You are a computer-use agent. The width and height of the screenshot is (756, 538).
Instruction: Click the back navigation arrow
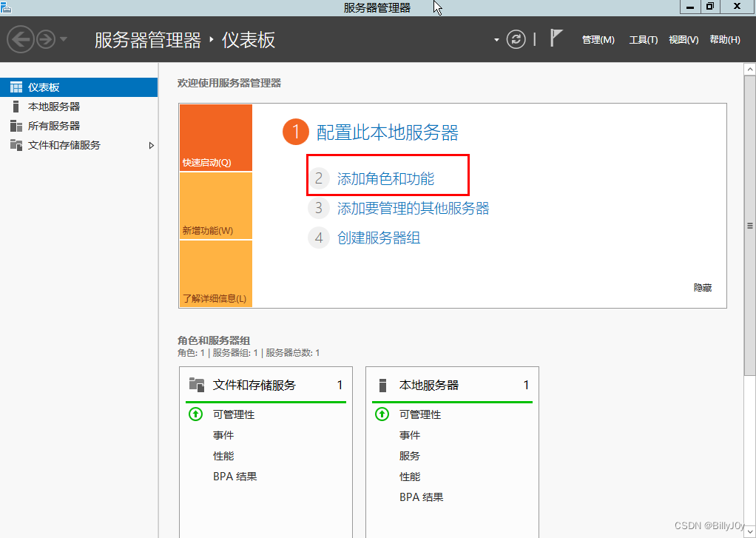pyautogui.click(x=20, y=39)
